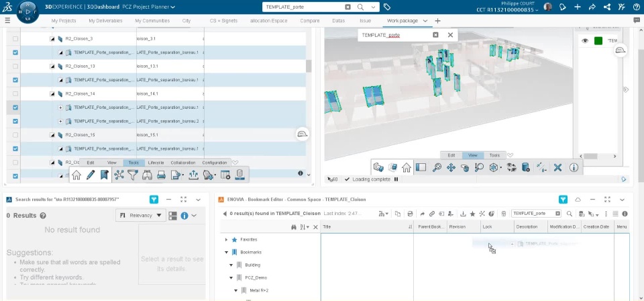Collapse the Bookmarks tree node
This screenshot has width=644, height=301.
click(226, 252)
